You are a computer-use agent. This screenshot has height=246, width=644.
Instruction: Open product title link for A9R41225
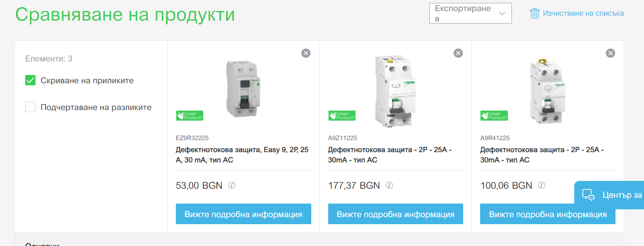click(x=542, y=155)
